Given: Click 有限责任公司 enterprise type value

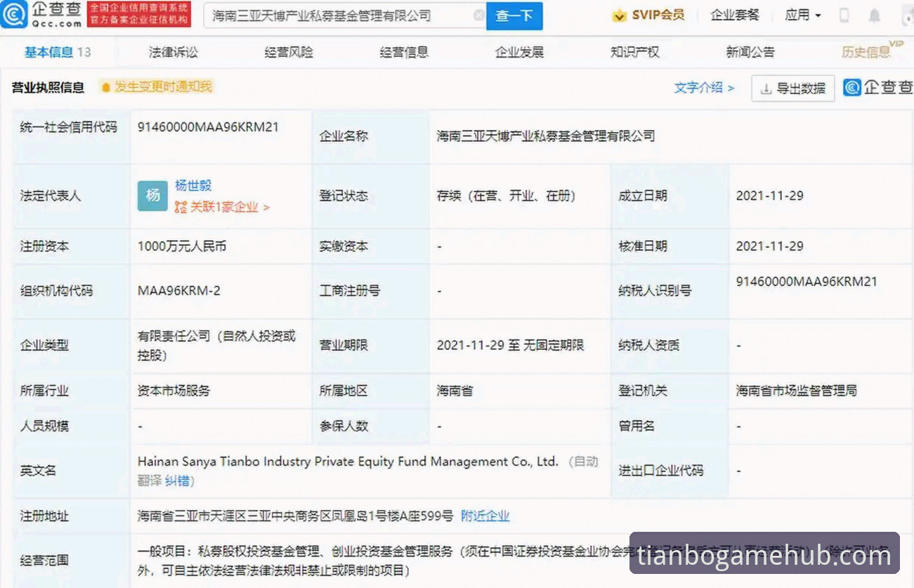Looking at the screenshot, I should coord(216,346).
